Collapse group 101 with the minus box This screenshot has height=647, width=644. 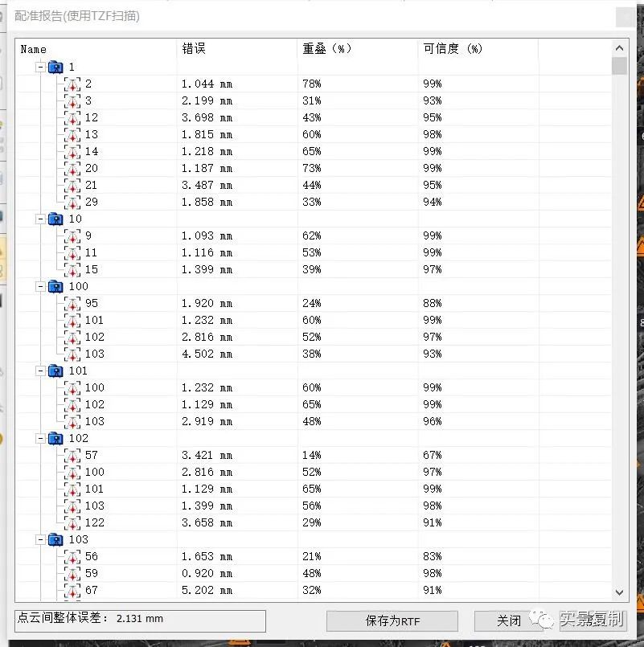coord(40,371)
